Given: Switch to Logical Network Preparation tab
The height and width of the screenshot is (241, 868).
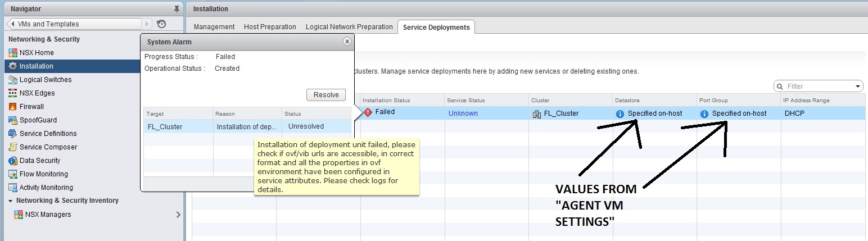Looking at the screenshot, I should 349,27.
